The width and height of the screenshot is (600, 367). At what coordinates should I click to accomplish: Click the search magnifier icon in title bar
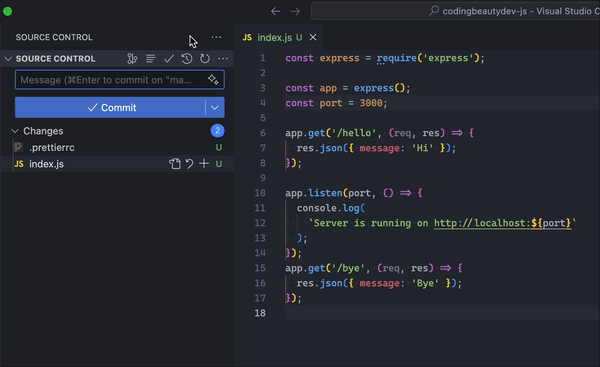(434, 11)
